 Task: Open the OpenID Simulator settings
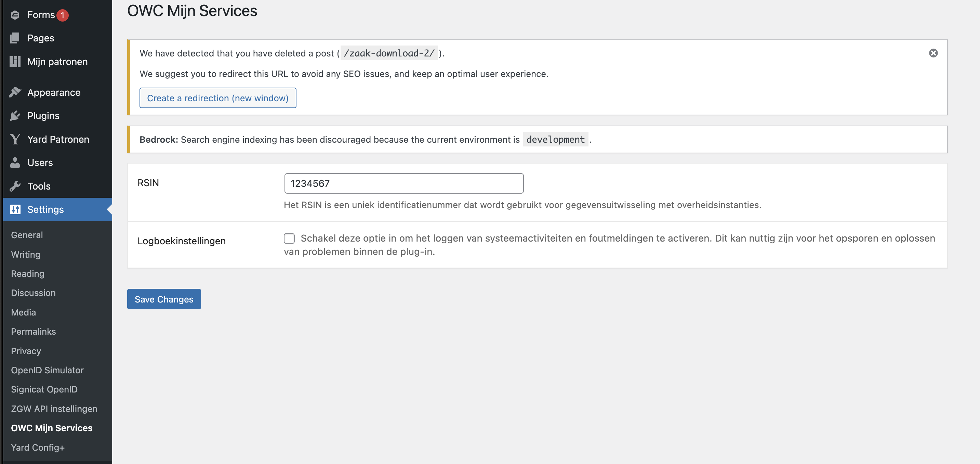click(x=47, y=370)
